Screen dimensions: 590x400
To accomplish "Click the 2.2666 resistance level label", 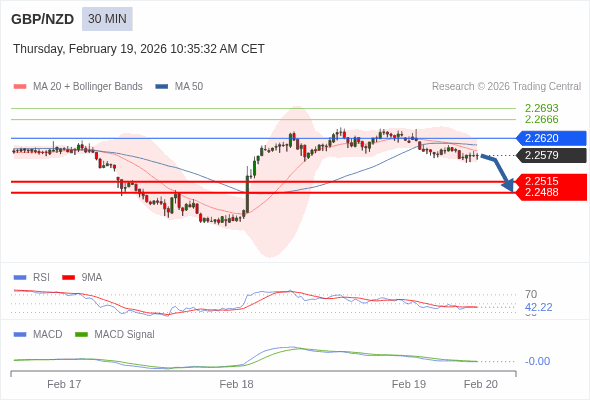I will click(x=541, y=120).
